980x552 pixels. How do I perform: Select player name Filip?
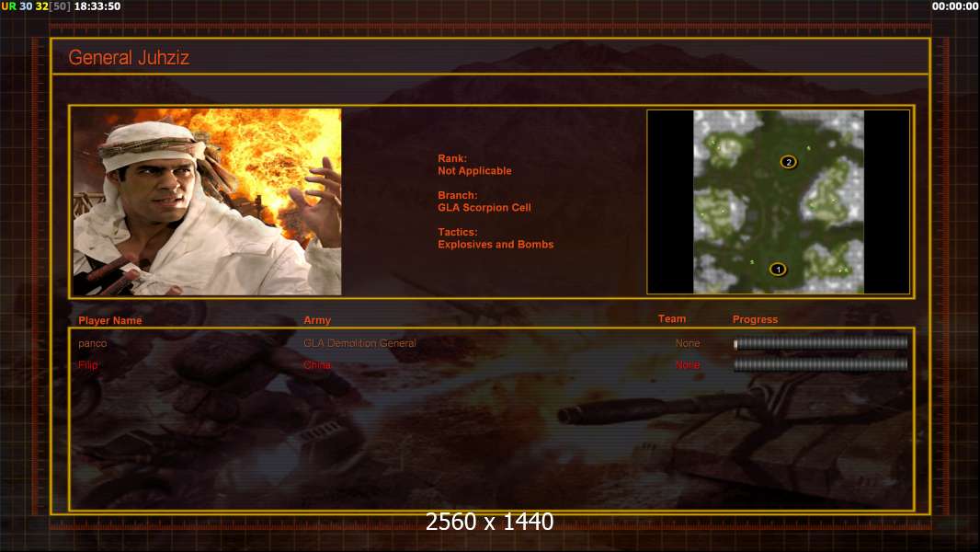[x=88, y=364]
